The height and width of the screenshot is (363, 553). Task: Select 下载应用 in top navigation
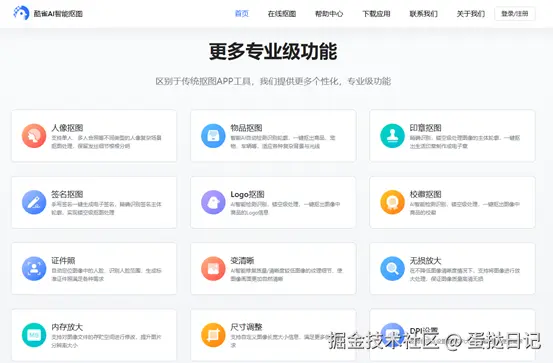(376, 14)
